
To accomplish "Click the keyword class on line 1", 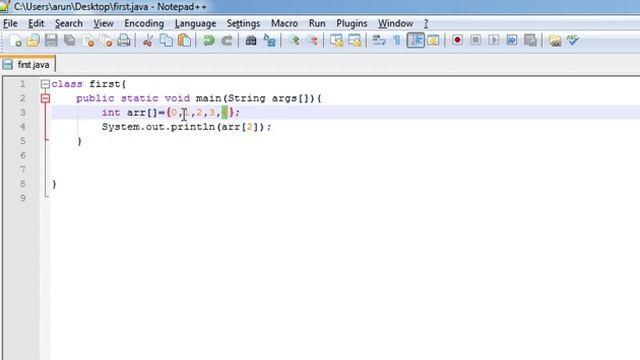I will 67,84.
